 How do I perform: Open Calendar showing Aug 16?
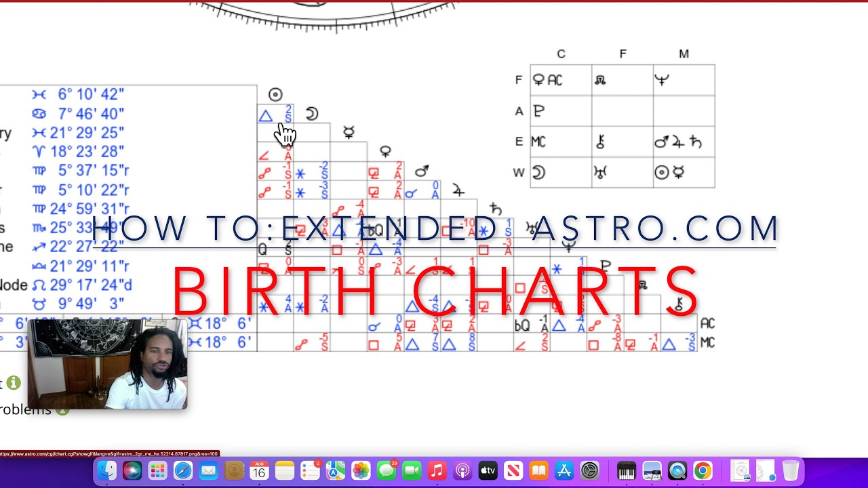click(x=259, y=470)
